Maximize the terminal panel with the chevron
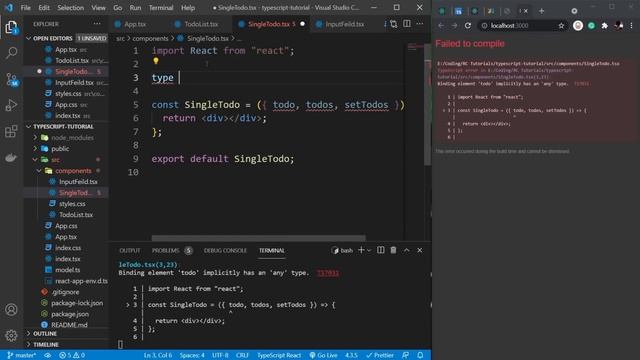Image resolution: width=640 pixels, height=360 pixels. [407, 250]
